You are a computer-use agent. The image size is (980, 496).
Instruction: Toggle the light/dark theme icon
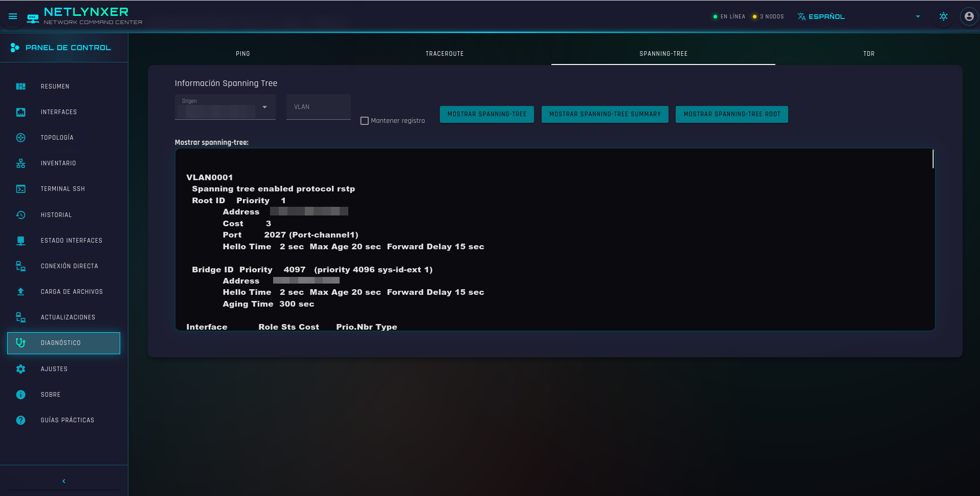click(x=943, y=17)
